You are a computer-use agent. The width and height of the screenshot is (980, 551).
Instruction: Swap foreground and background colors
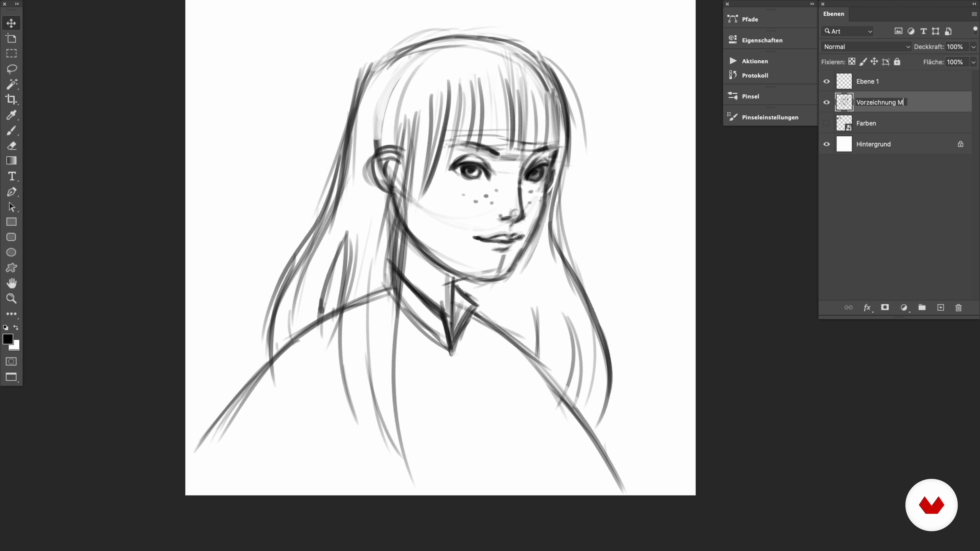[x=16, y=327]
